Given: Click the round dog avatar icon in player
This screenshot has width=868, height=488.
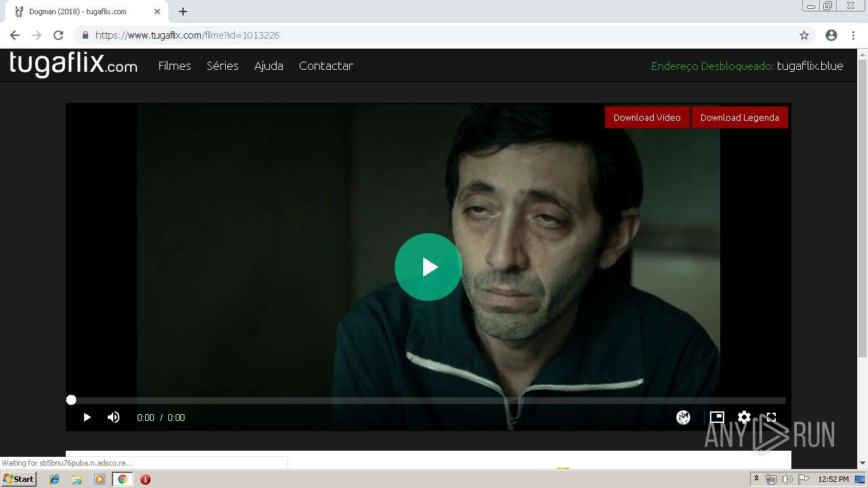Looking at the screenshot, I should click(684, 418).
